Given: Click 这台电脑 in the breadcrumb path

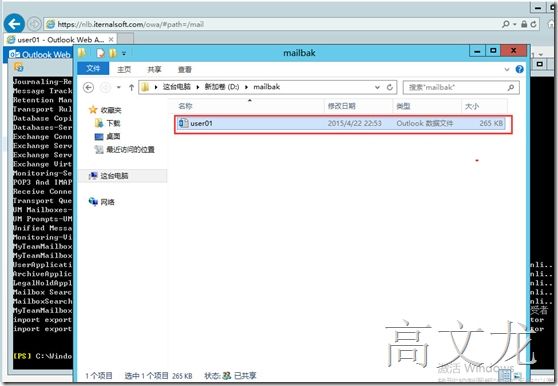Looking at the screenshot, I should 177,87.
